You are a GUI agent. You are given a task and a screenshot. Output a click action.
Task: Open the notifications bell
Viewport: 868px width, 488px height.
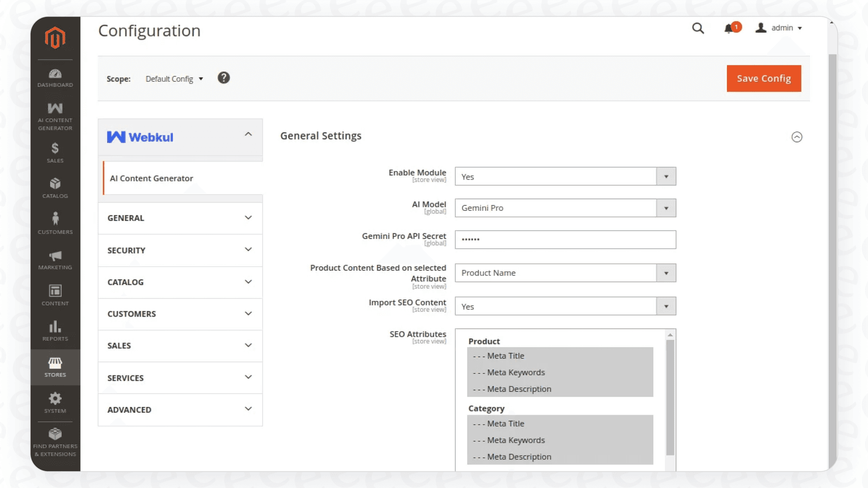tap(730, 28)
